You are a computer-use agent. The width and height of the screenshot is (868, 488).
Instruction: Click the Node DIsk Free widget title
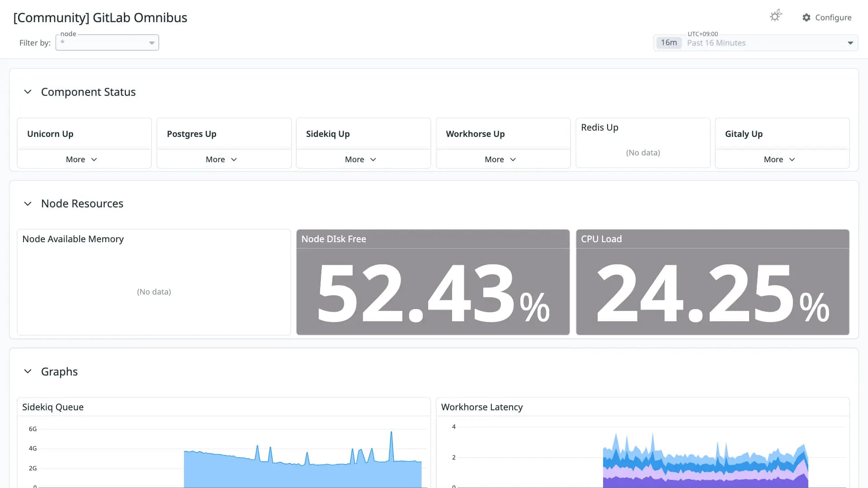(x=334, y=239)
